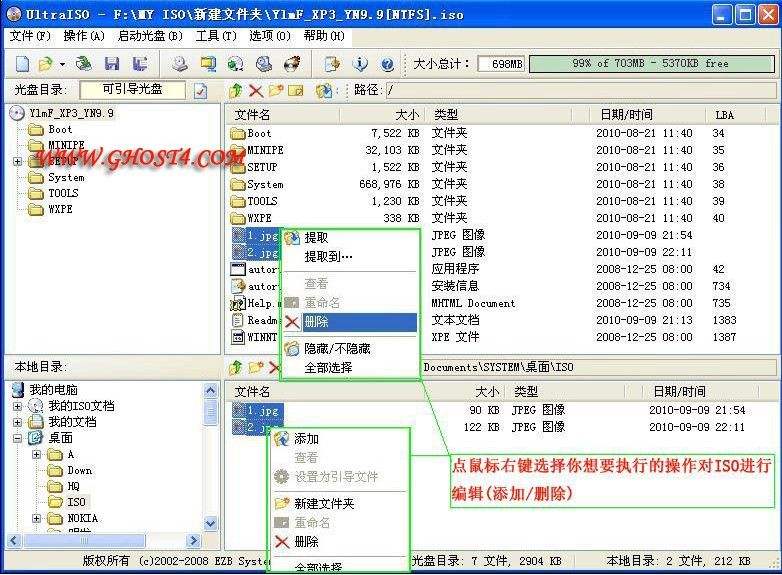782x575 pixels.
Task: Click the Make CD image drive icon
Action: [x=180, y=64]
